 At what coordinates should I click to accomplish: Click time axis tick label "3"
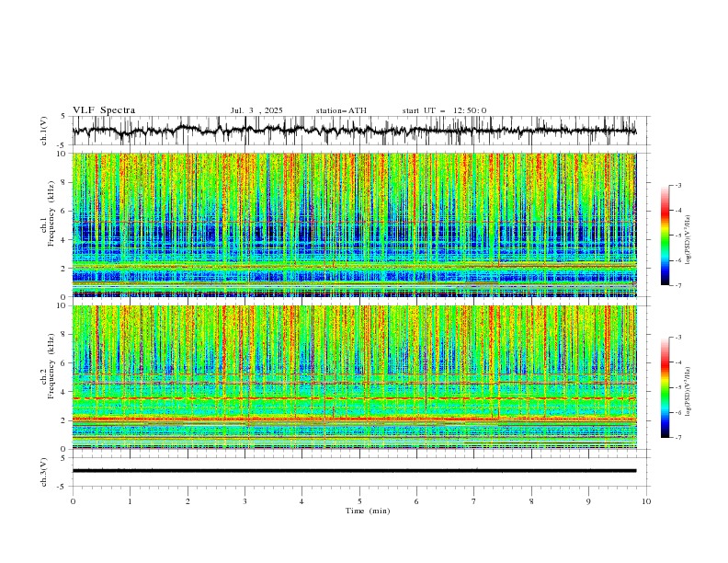245,501
